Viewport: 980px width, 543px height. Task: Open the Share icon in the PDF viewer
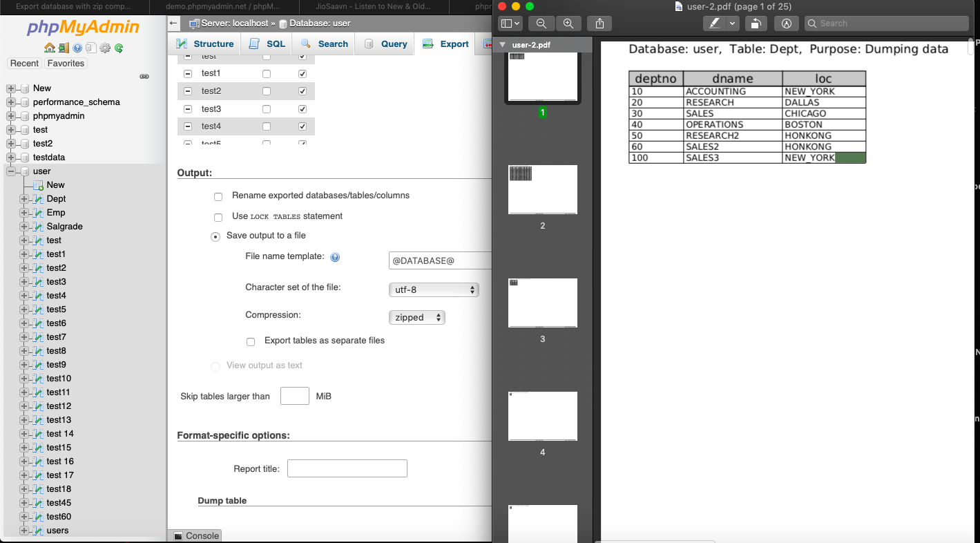pos(599,23)
